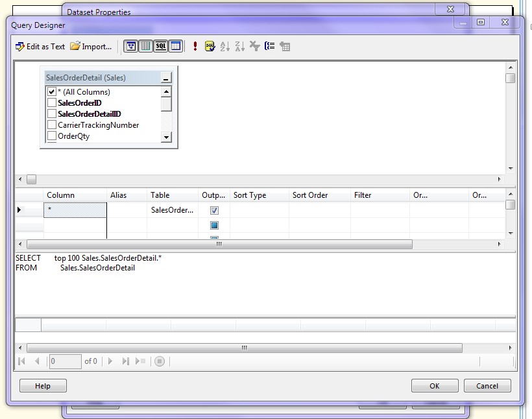Viewport: 532px width, 419px height.
Task: Click the Verify SQL icon
Action: [210, 46]
